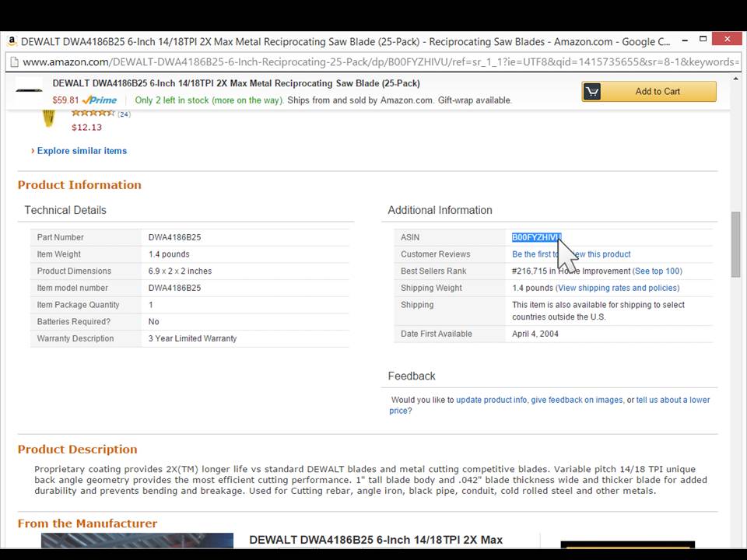Screen dimensions: 747x560
Task: Click the manufacturer section title DEWALT DWA4186B25 6-Inch
Action: (x=376, y=540)
